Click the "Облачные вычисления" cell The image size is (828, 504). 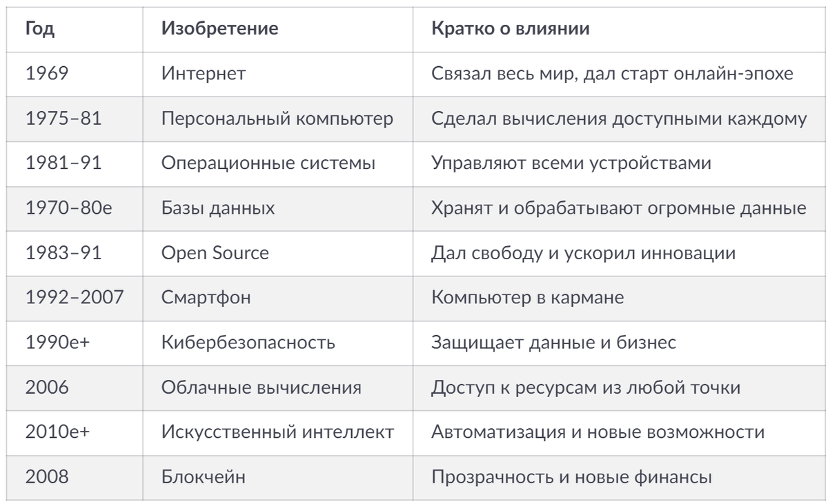[278, 387]
